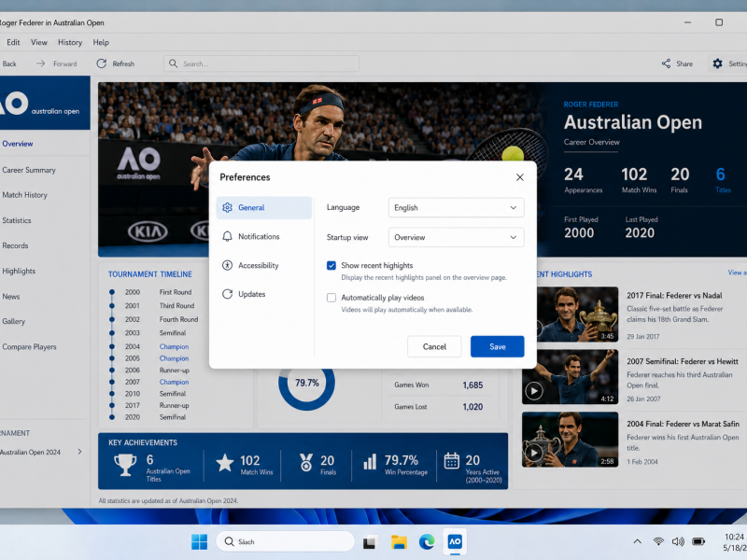Enable Automatically play videos checkbox

pyautogui.click(x=331, y=298)
